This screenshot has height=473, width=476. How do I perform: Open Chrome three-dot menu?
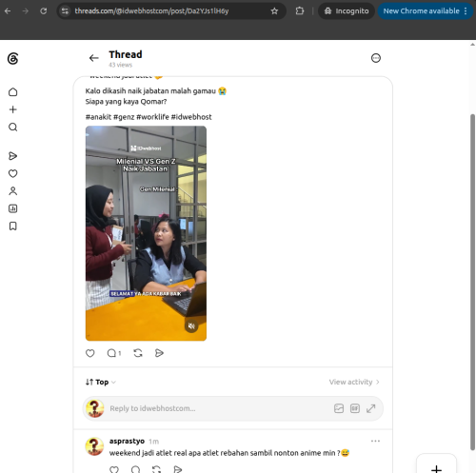click(466, 11)
